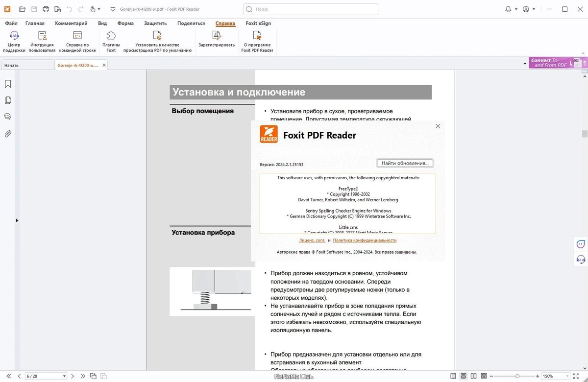Open the 150% zoom level dropdown
588x382 pixels.
568,376
